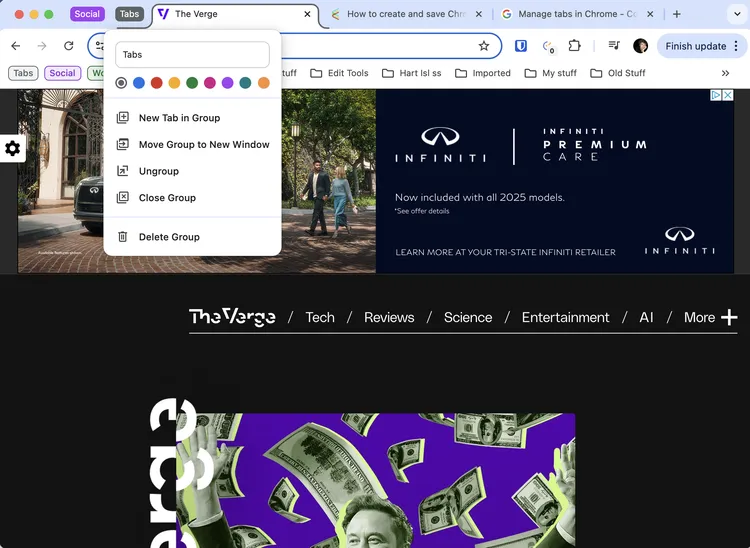Pick the red tab group color

[156, 83]
